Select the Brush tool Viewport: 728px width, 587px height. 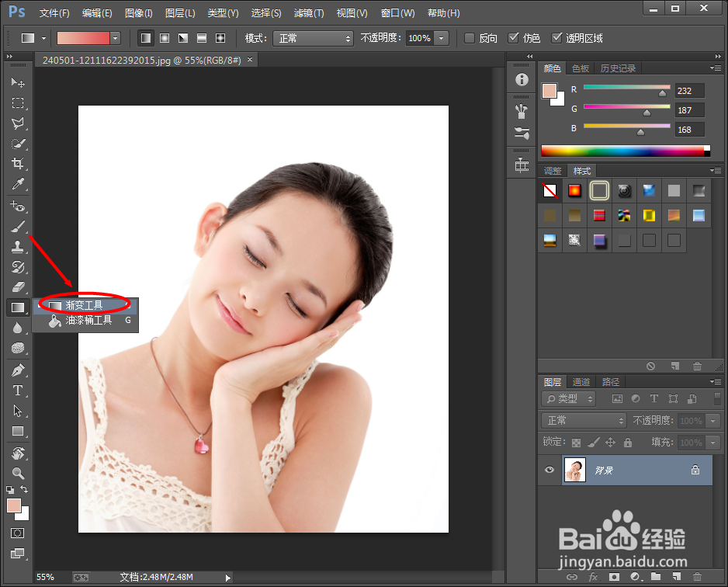(18, 226)
